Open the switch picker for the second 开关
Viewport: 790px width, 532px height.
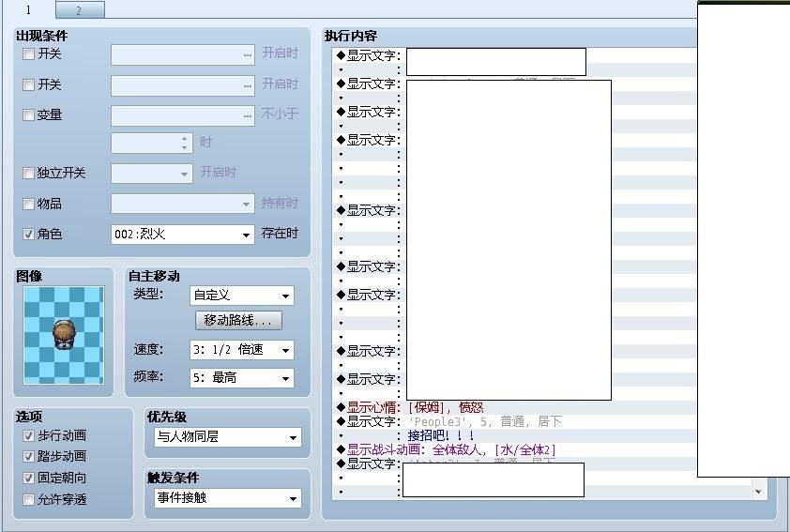click(x=248, y=85)
